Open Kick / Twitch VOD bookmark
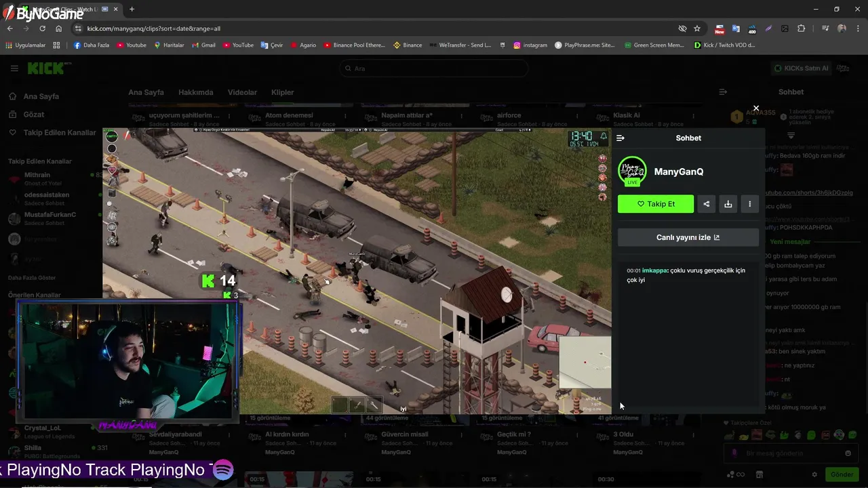868x488 pixels. click(724, 45)
